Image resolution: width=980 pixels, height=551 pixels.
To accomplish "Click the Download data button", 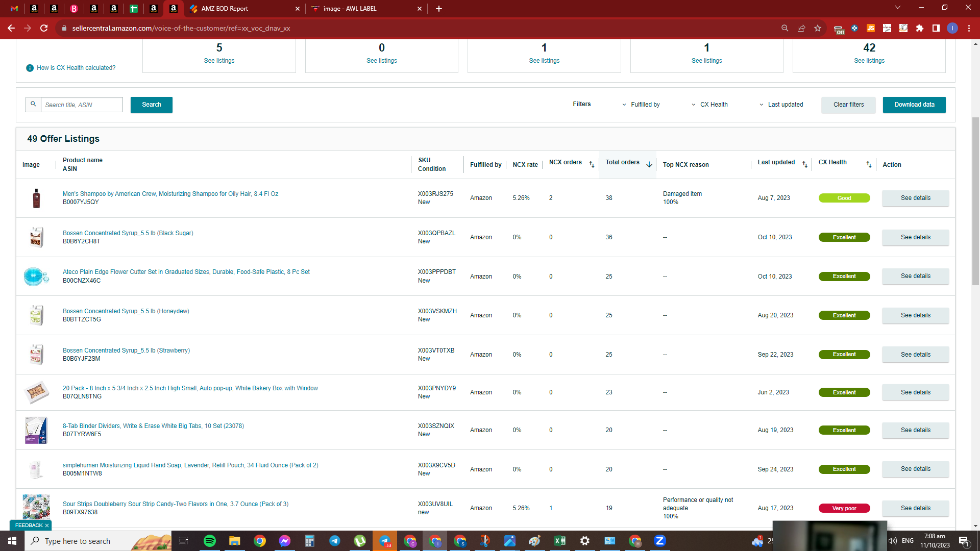I will coord(914,105).
